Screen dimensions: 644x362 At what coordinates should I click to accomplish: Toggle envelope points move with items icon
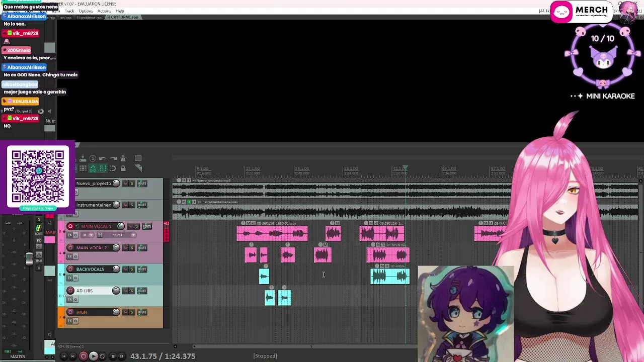[x=93, y=168]
